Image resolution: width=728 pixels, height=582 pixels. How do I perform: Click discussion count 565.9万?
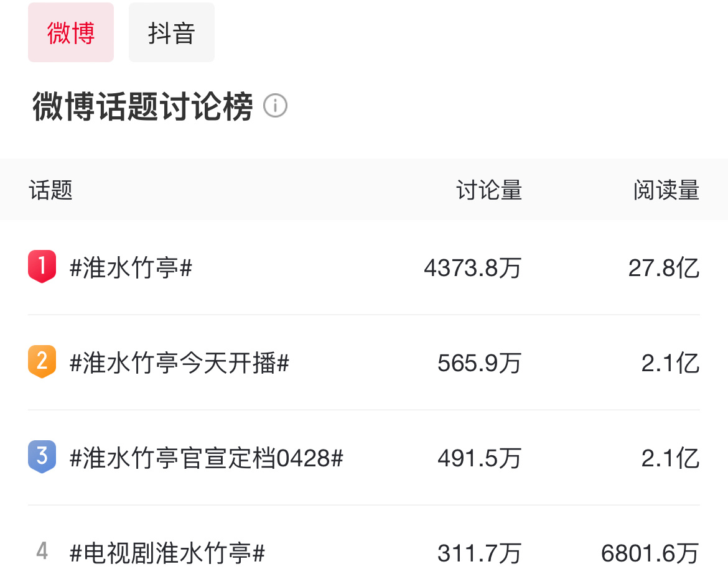click(480, 363)
